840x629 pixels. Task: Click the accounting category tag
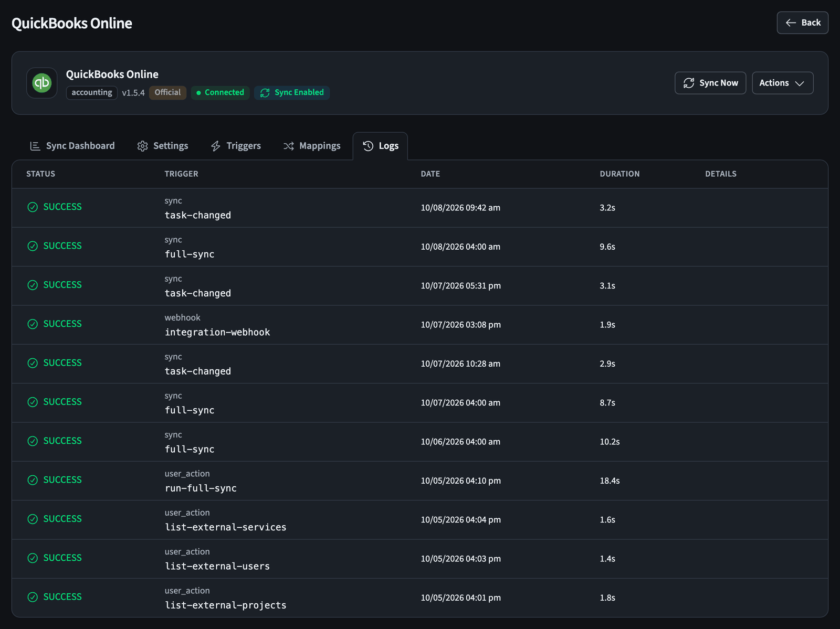tap(92, 93)
